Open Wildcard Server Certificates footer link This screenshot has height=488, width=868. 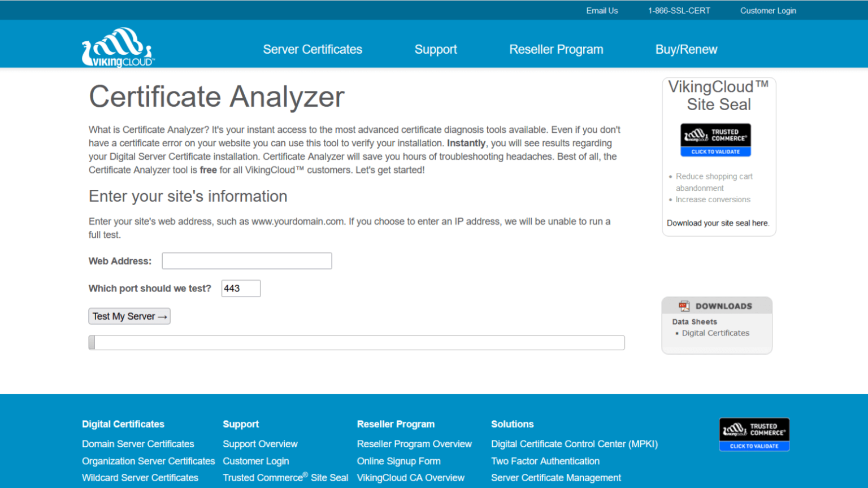pyautogui.click(x=140, y=478)
